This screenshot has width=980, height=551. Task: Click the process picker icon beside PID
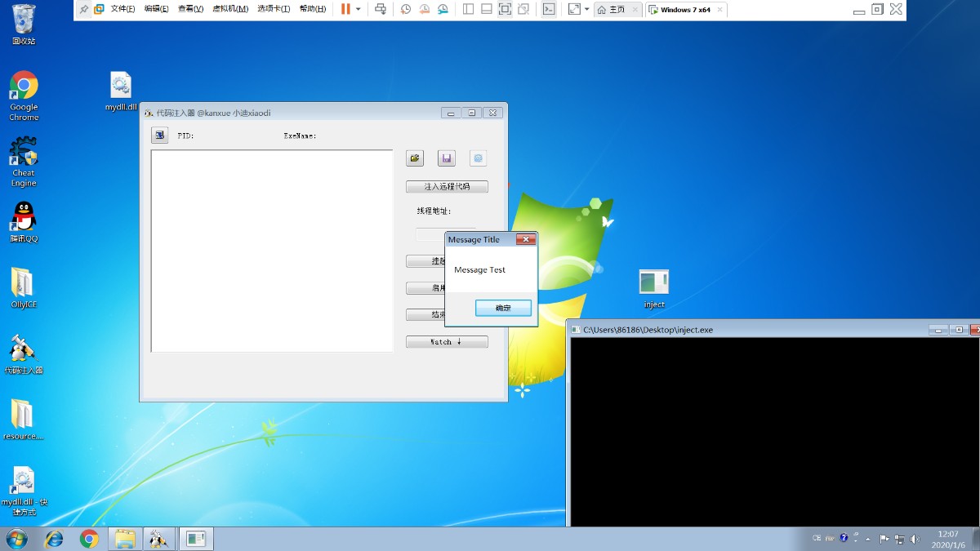[160, 136]
